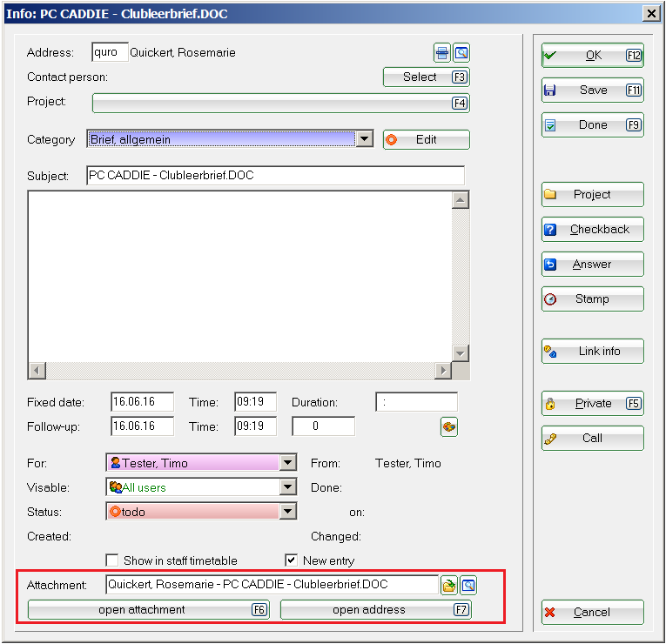This screenshot has height=644, width=666.
Task: Open the Visable All users dropdown
Action: coord(288,488)
